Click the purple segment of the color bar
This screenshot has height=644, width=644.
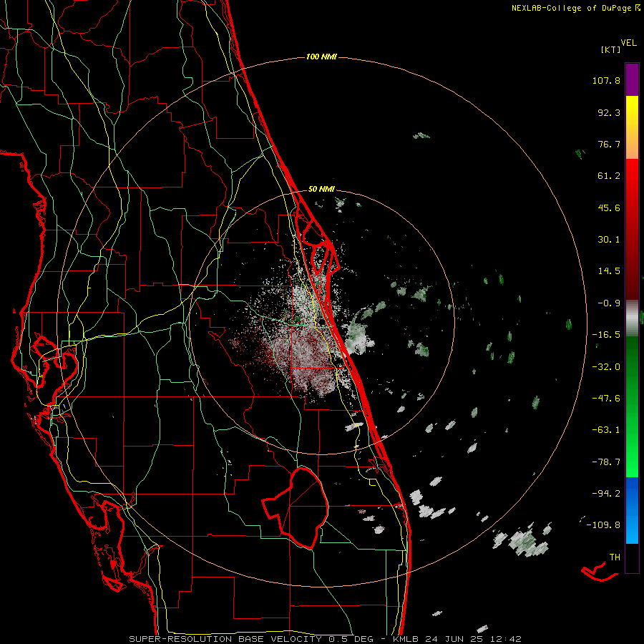pos(632,79)
